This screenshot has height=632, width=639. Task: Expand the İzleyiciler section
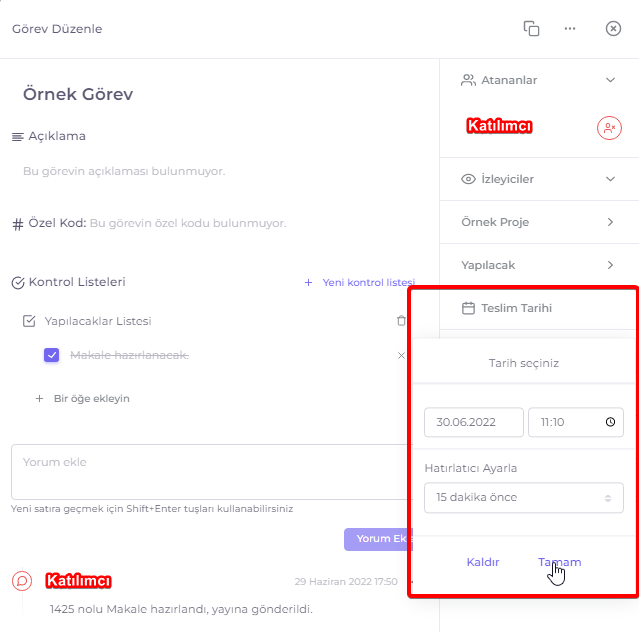(x=538, y=179)
